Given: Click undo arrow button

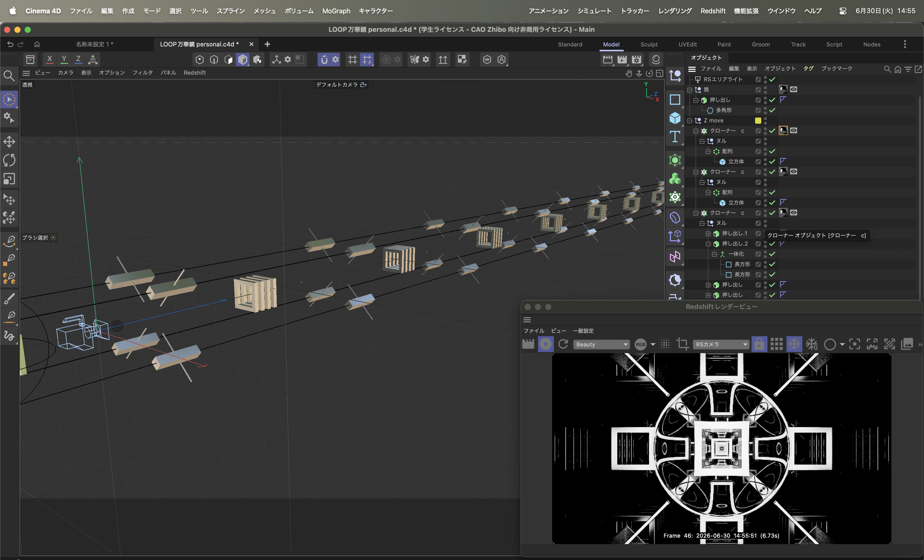Looking at the screenshot, I should 10,44.
